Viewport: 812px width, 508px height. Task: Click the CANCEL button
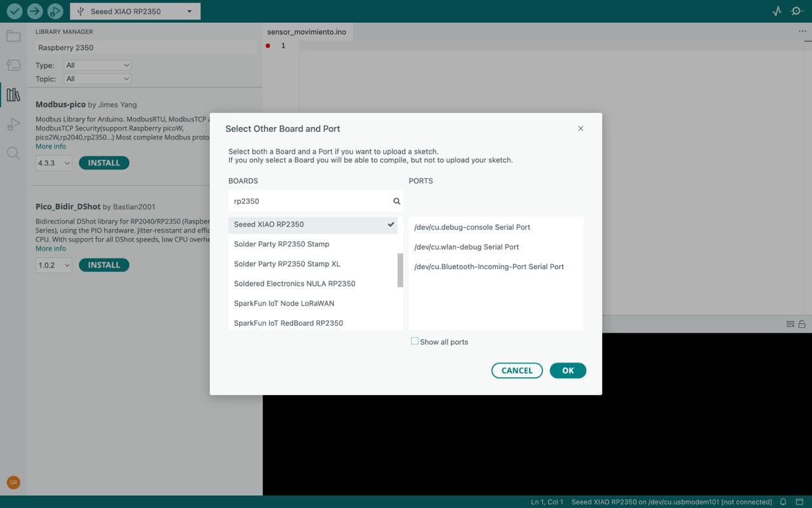click(x=517, y=371)
